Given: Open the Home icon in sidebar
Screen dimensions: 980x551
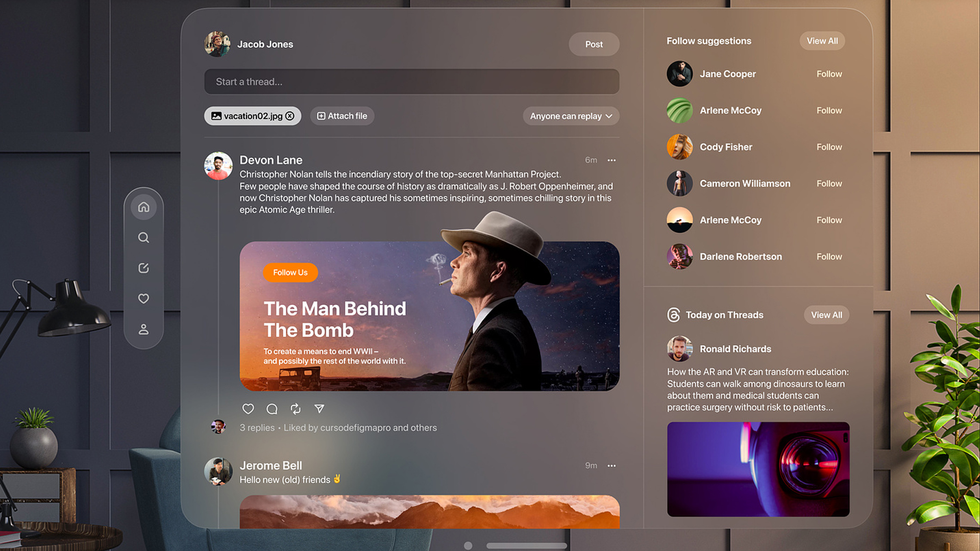Looking at the screenshot, I should (143, 207).
